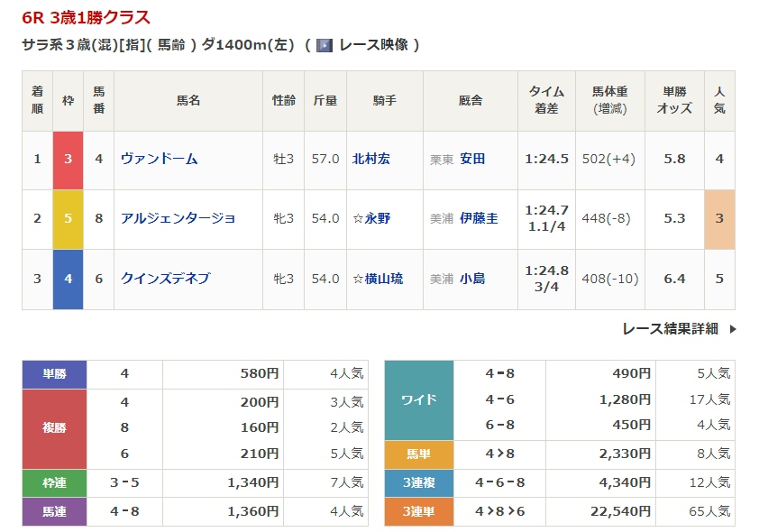Open horse クインズデネブ profile link
The width and height of the screenshot is (759, 532).
(x=166, y=279)
